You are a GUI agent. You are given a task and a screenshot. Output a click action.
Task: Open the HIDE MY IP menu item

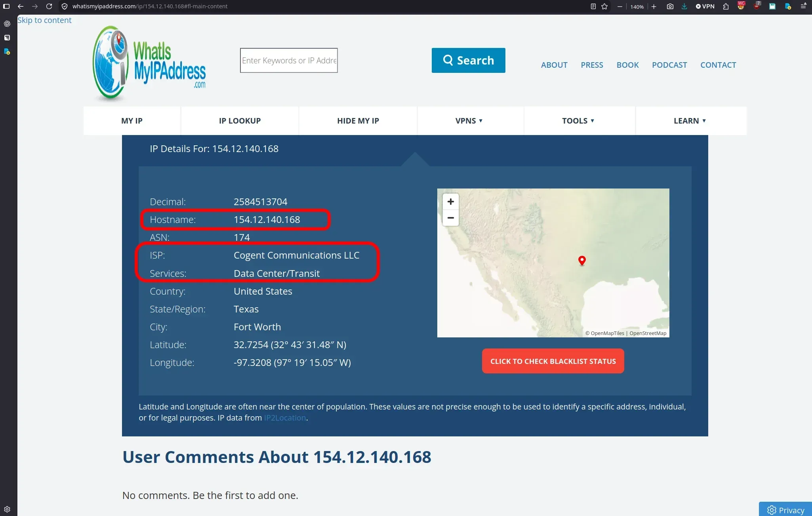(x=358, y=121)
